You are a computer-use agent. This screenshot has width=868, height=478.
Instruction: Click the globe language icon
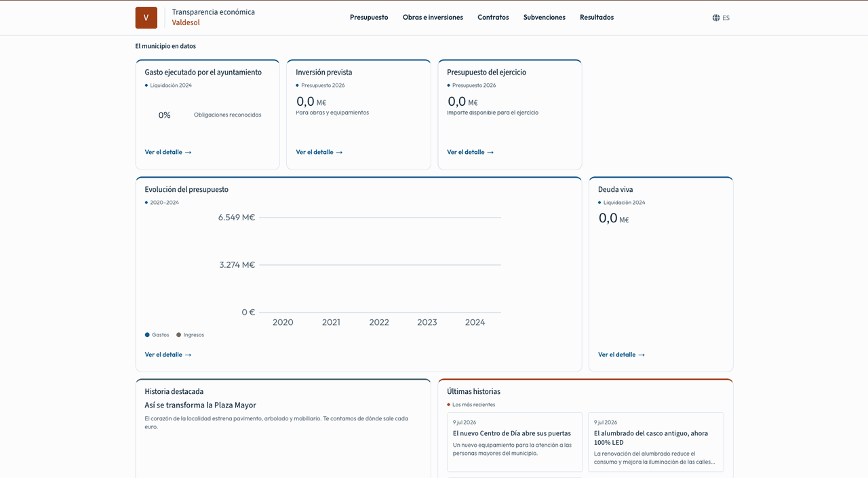coord(716,18)
